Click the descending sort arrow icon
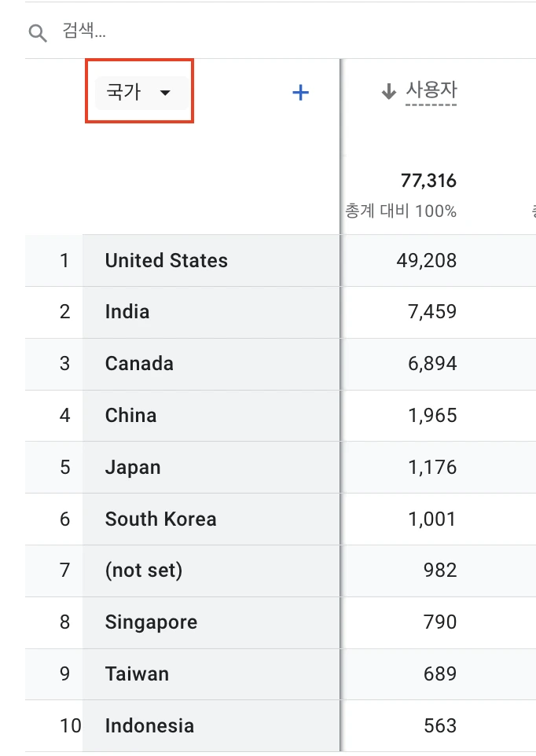The width and height of the screenshot is (536, 756). pyautogui.click(x=388, y=92)
